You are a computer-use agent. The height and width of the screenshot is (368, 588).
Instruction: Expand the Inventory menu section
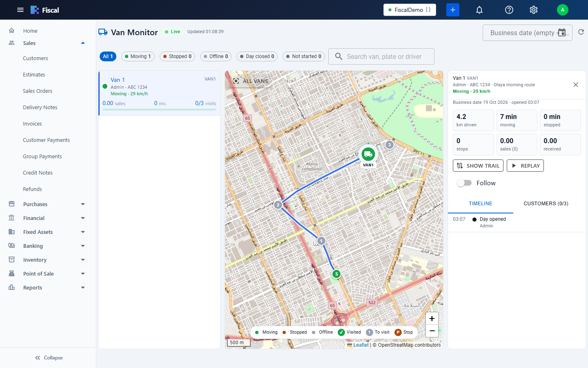pyautogui.click(x=48, y=260)
